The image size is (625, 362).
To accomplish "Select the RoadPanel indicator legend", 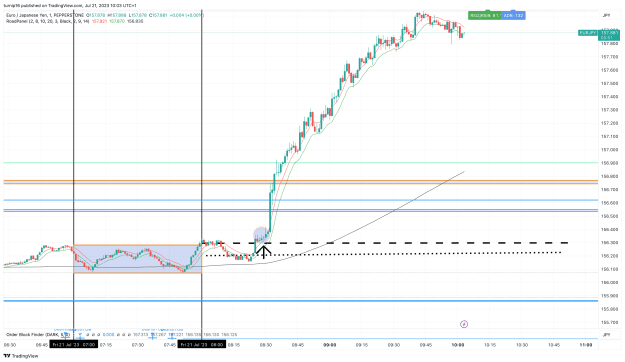I will point(47,21).
